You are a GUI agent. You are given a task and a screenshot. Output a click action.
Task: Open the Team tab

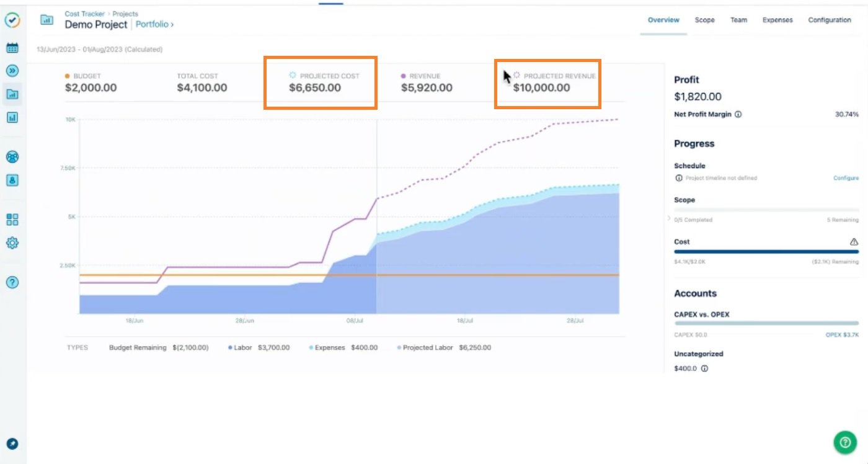(738, 20)
